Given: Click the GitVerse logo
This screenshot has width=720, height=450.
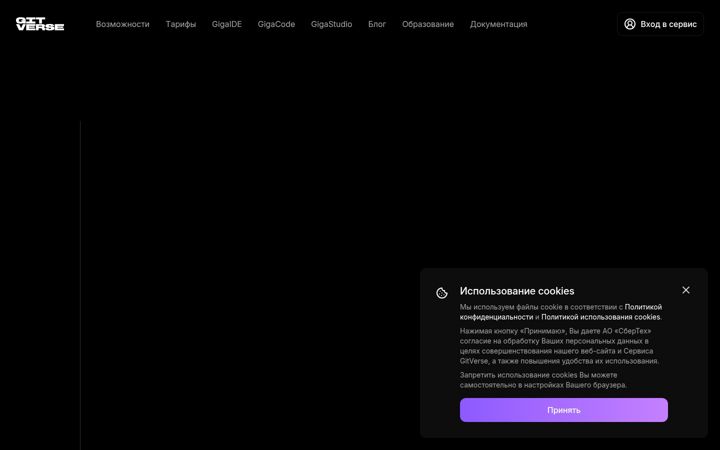Looking at the screenshot, I should pyautogui.click(x=40, y=24).
